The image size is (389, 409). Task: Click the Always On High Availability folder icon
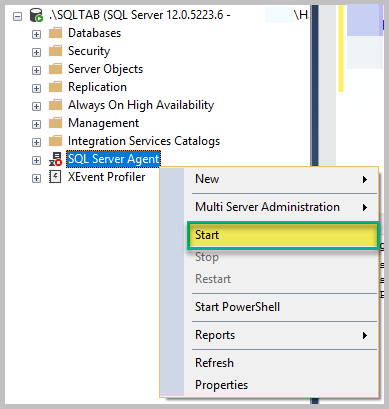[x=55, y=105]
